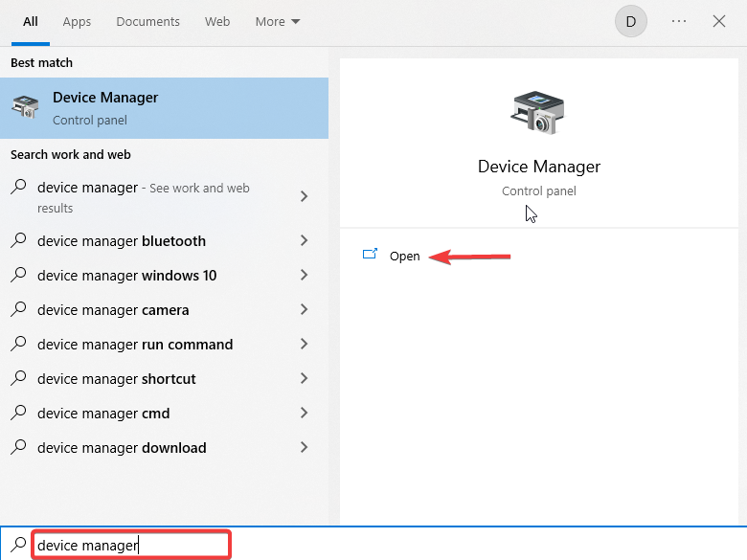Expand arrow for 'device manager camera'
Image resolution: width=747 pixels, height=560 pixels.
(304, 309)
